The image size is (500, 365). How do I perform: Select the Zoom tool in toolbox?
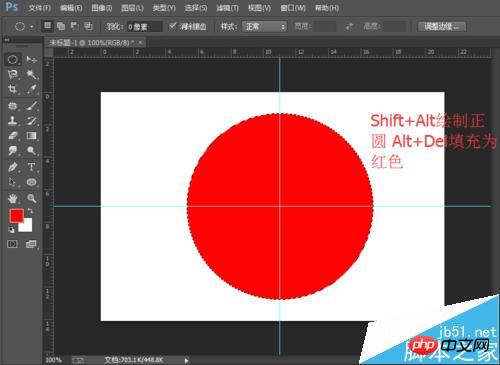click(32, 199)
